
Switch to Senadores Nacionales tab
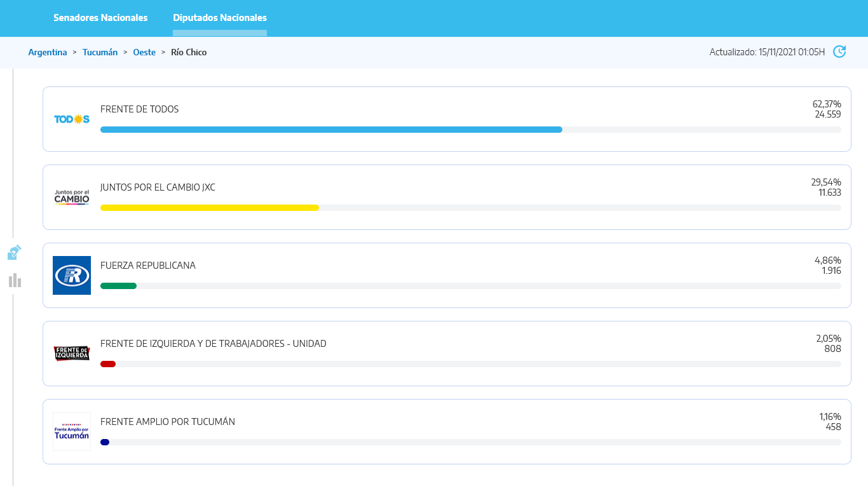100,18
